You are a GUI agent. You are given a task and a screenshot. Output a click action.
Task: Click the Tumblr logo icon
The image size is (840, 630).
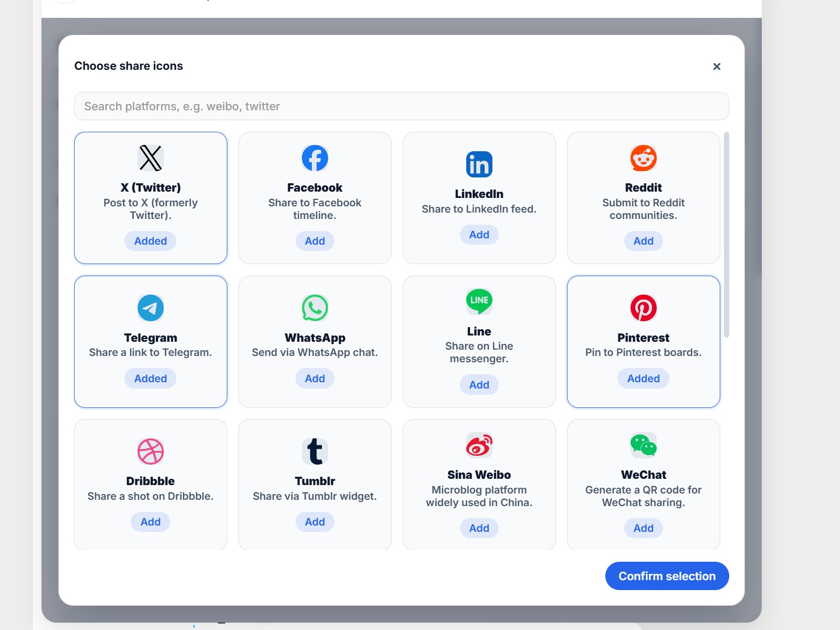tap(314, 450)
